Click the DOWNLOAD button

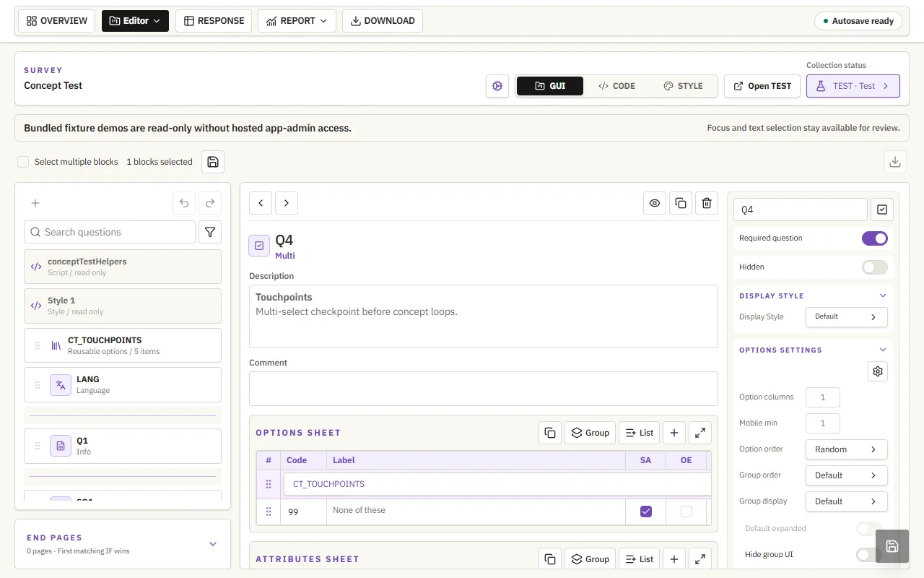click(x=383, y=21)
